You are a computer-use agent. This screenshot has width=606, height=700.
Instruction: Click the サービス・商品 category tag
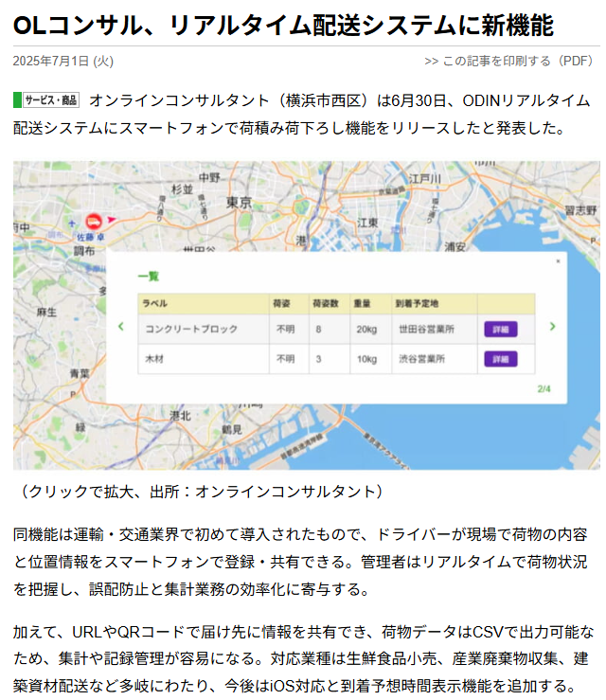click(x=46, y=100)
